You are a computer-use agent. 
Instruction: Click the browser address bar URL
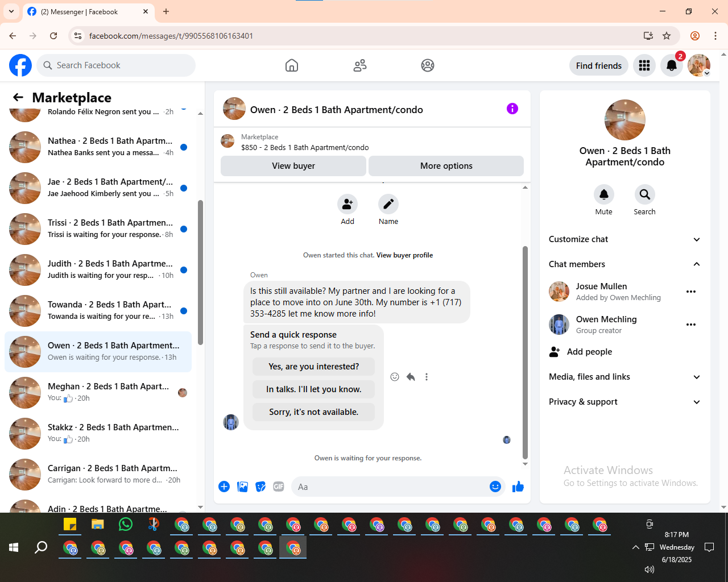click(171, 36)
